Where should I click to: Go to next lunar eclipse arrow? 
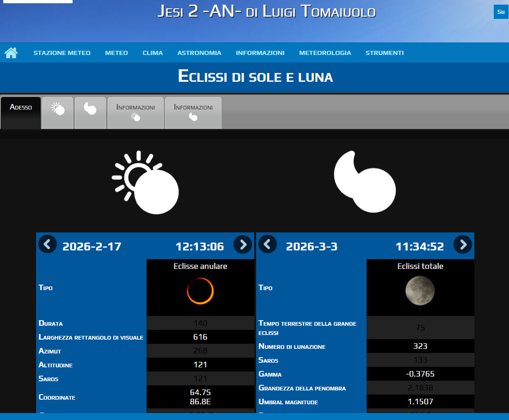coord(463,244)
